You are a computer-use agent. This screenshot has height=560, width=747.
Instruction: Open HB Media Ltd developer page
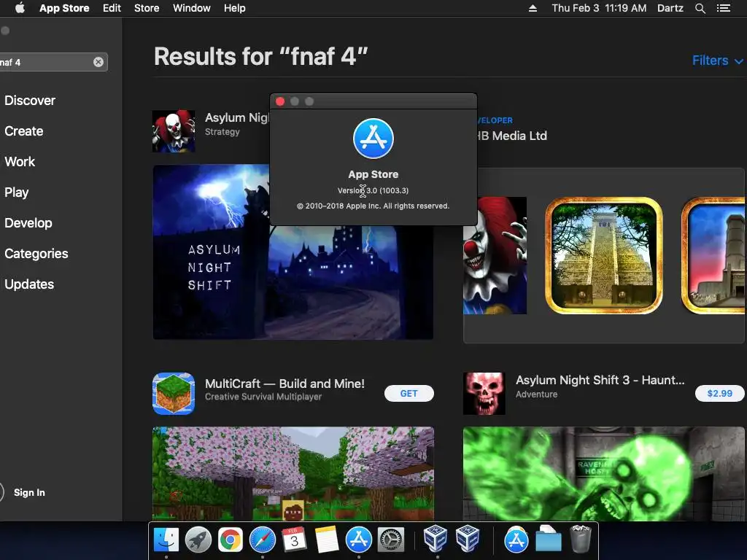tap(512, 136)
